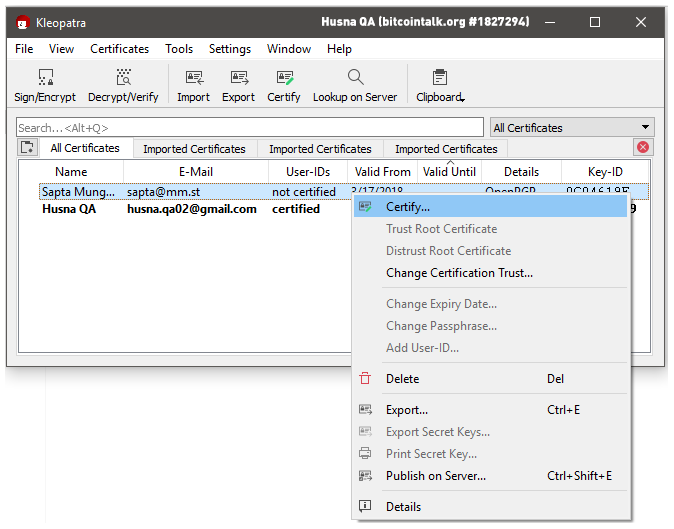
Task: Switch to the All Certificates tab
Action: tap(85, 148)
